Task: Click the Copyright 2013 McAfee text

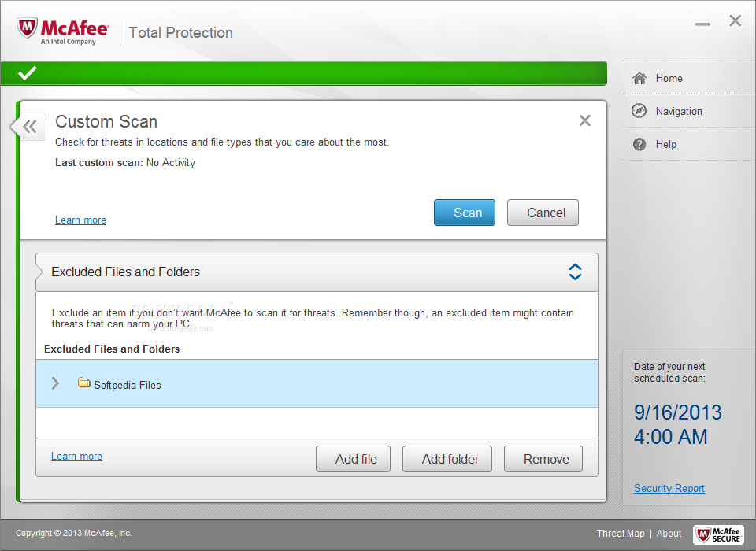Action: coord(74,533)
